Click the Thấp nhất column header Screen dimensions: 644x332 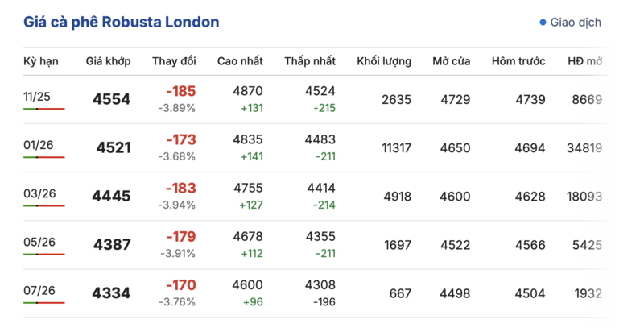[x=310, y=61]
